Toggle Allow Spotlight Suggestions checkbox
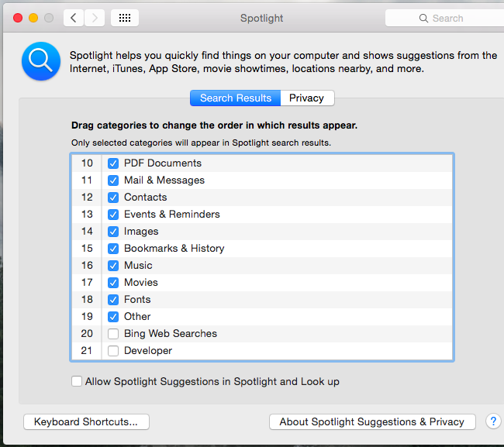The width and height of the screenshot is (504, 447). pyautogui.click(x=77, y=381)
